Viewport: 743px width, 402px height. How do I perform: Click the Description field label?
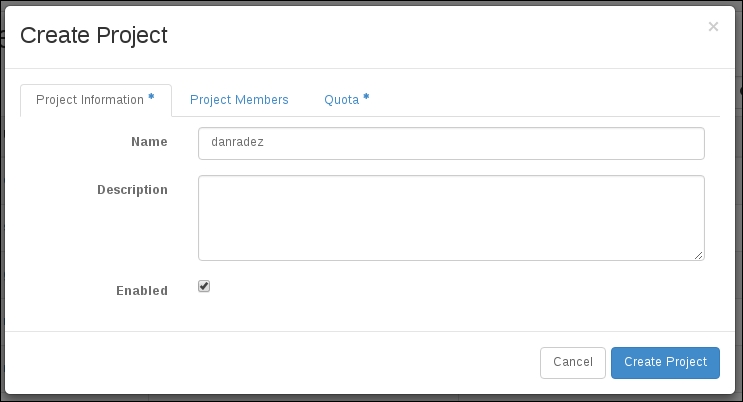(x=132, y=189)
